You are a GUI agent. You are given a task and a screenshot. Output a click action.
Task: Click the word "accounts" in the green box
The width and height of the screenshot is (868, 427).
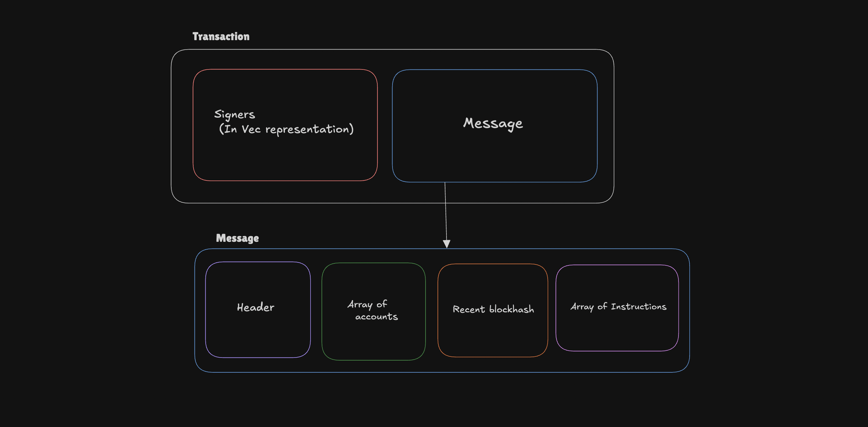coord(376,317)
